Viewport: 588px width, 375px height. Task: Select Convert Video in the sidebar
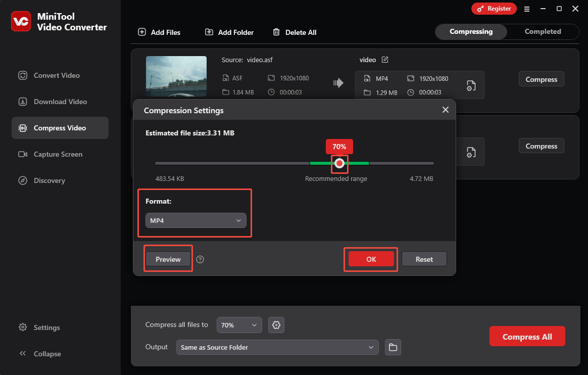pyautogui.click(x=48, y=75)
